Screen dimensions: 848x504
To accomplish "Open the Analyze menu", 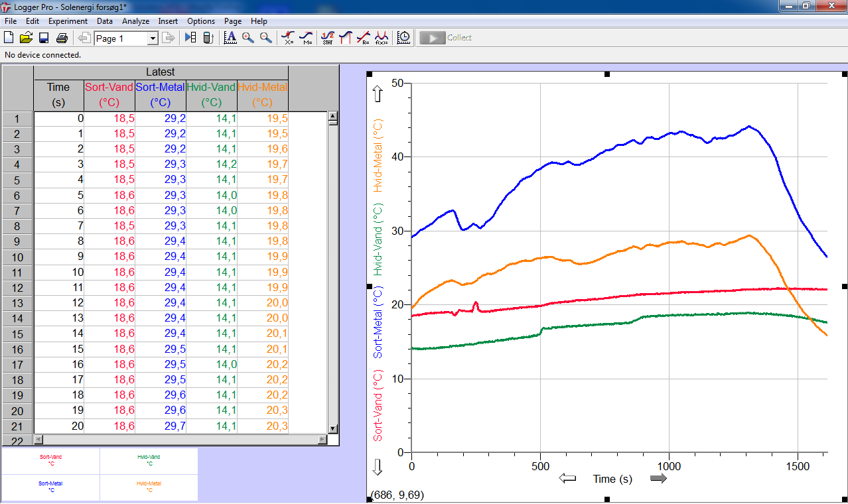I will tap(135, 21).
